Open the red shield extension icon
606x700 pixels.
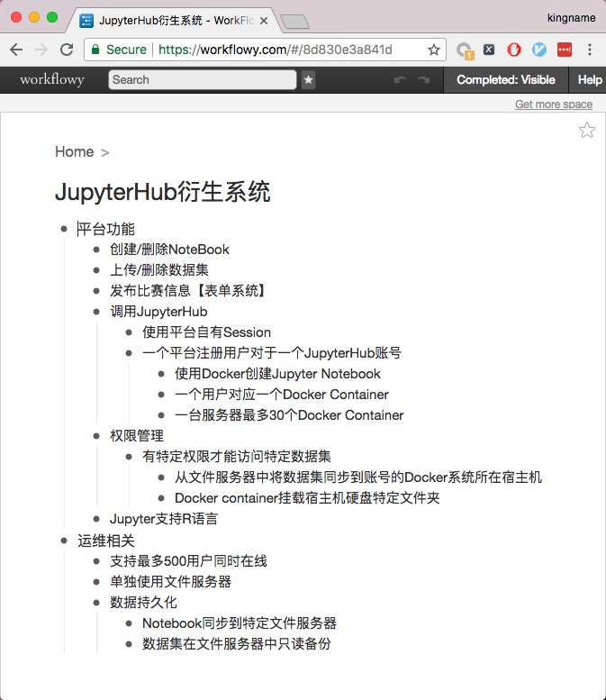click(x=514, y=50)
